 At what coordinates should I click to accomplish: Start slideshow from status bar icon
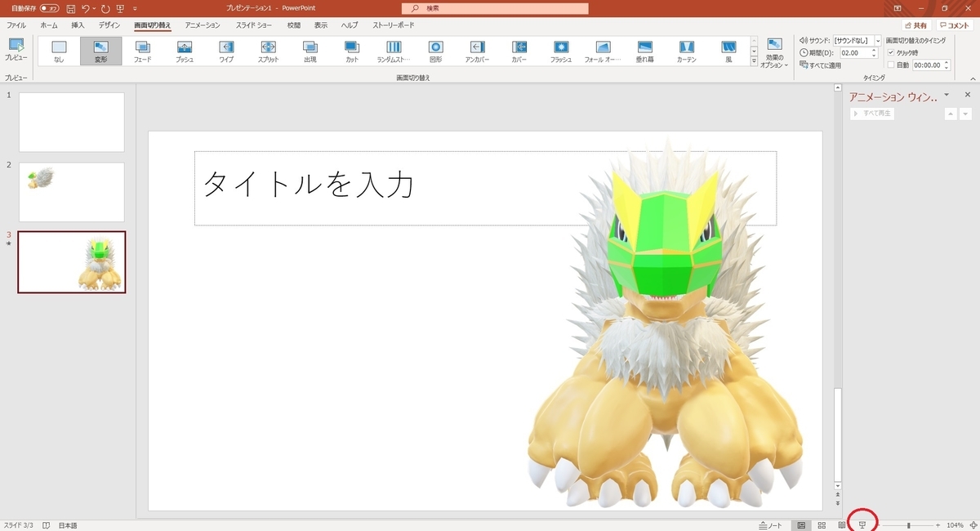pos(862,524)
